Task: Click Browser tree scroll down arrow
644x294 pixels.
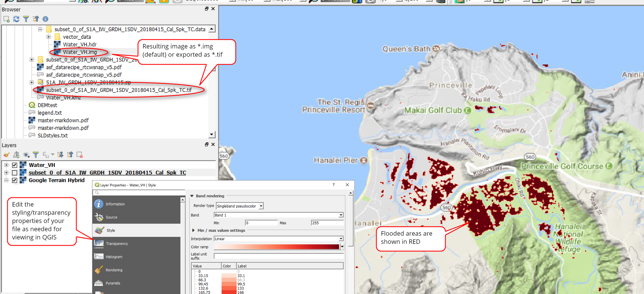Action: point(211,135)
